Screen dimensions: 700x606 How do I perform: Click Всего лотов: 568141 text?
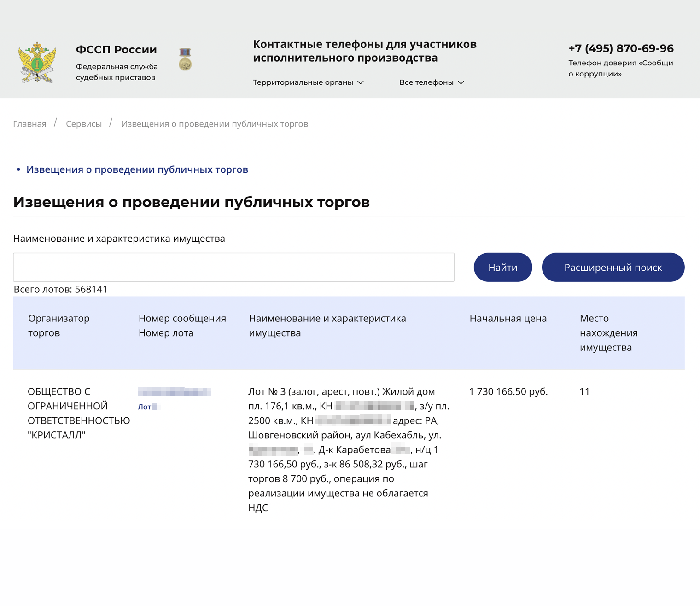pyautogui.click(x=60, y=289)
